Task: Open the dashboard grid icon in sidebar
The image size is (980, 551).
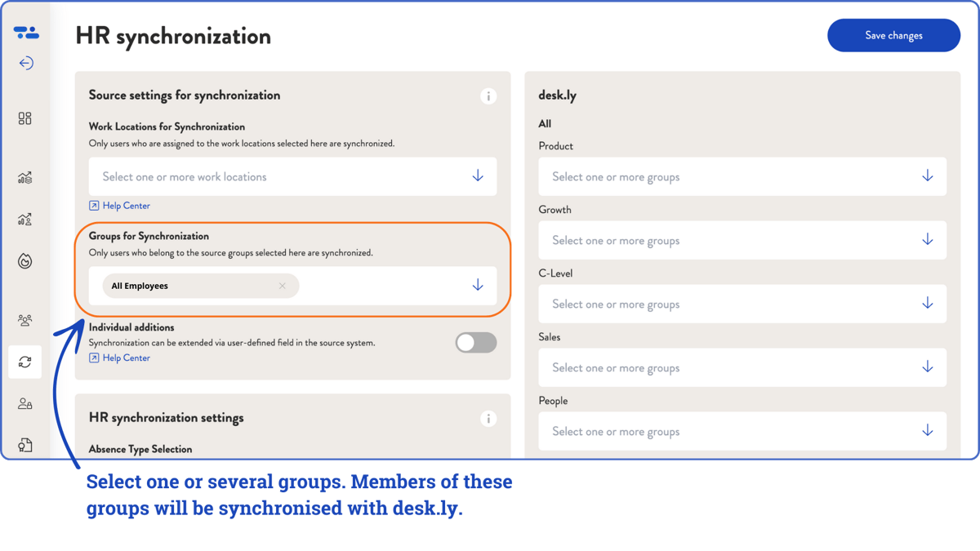Action: pos(24,118)
